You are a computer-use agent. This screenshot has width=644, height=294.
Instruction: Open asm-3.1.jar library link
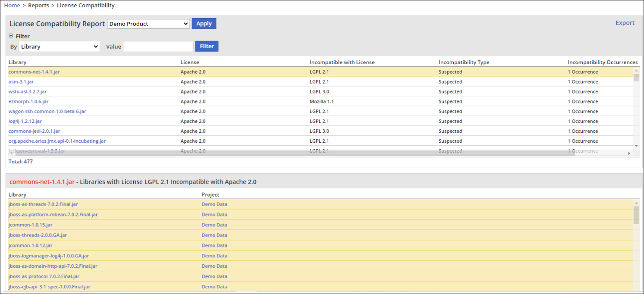tap(21, 82)
